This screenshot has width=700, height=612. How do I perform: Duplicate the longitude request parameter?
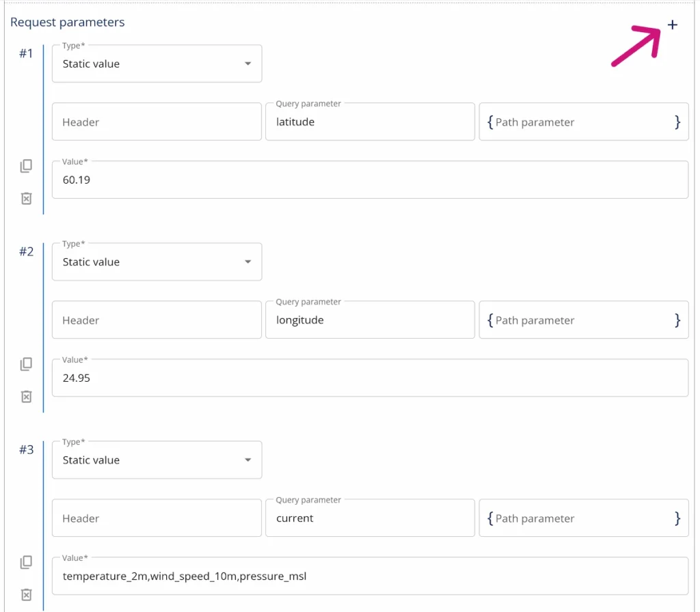tap(26, 363)
